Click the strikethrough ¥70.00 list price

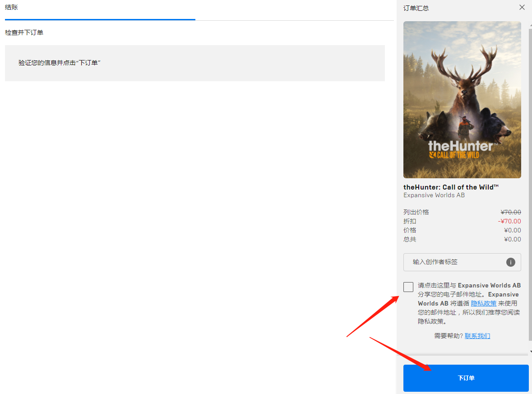(511, 212)
